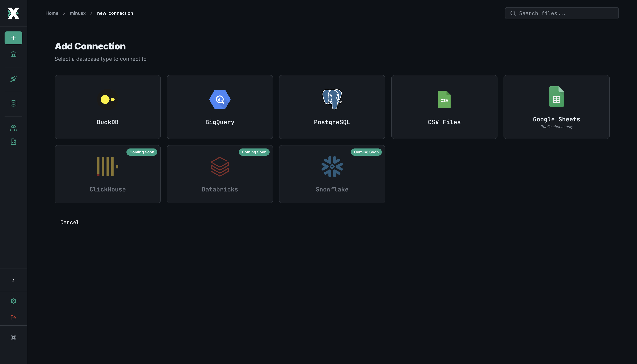Click Coming Soon badge on Snowflake
Screen dimensions: 637x364
(x=366, y=152)
